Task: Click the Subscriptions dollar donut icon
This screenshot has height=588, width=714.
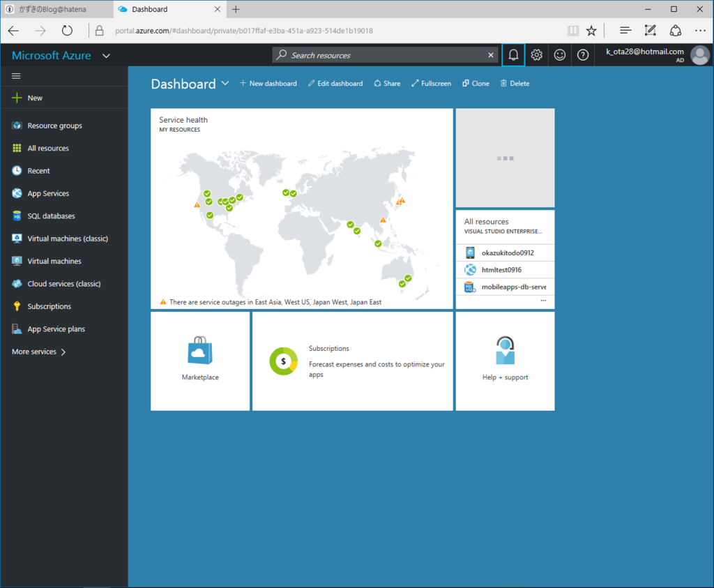Action: pos(283,361)
